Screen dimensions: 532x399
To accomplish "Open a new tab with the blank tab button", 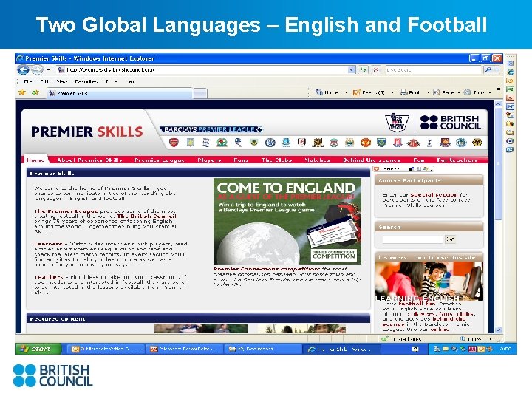I will [x=199, y=93].
